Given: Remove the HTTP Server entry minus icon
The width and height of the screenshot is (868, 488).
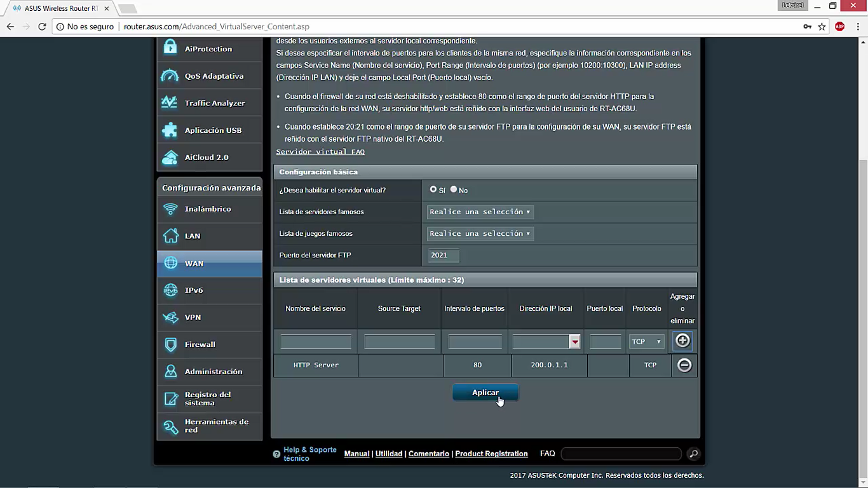Looking at the screenshot, I should point(684,365).
